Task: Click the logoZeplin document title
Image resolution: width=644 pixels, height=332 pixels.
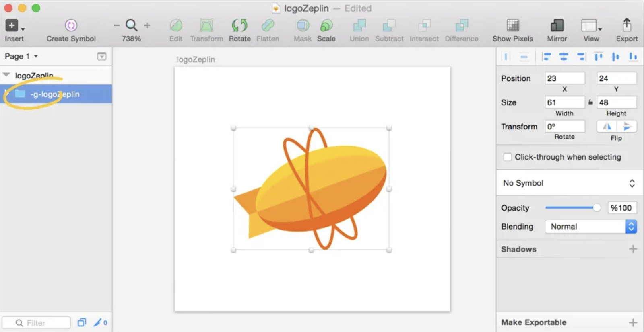Action: tap(306, 8)
